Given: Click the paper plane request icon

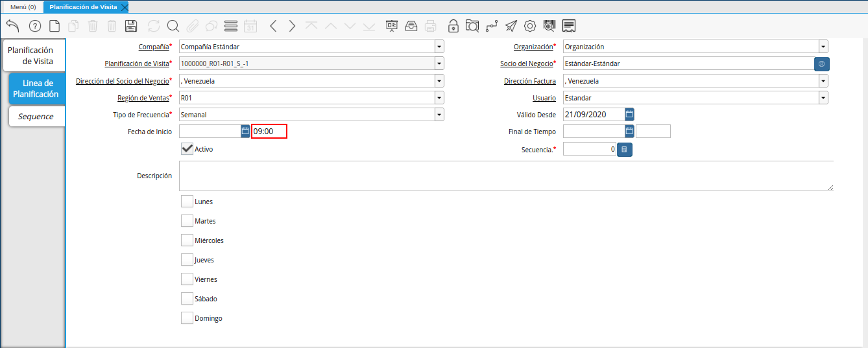Looking at the screenshot, I should [x=511, y=26].
